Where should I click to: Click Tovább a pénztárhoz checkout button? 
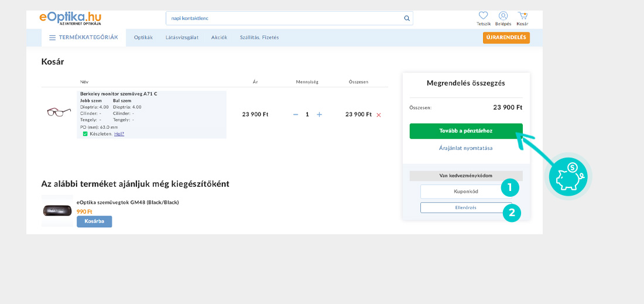tap(466, 131)
